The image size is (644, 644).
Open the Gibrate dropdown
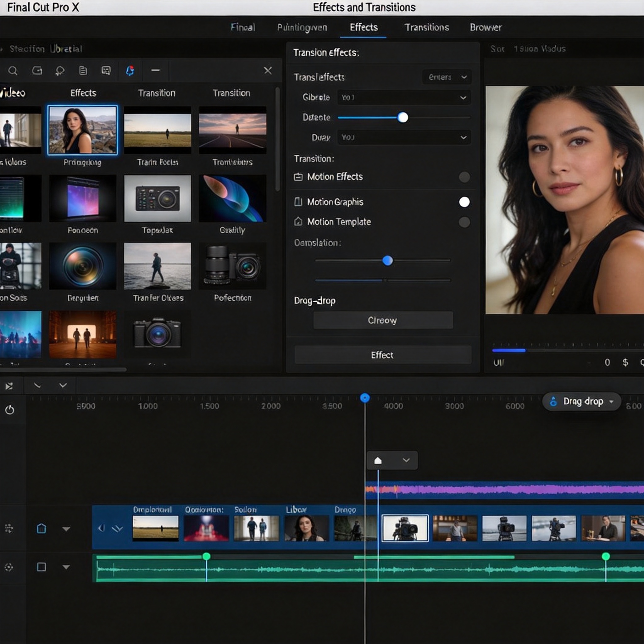[404, 97]
